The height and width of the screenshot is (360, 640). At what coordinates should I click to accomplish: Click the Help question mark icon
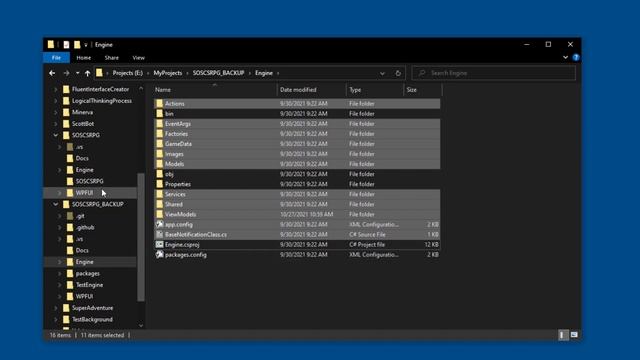click(x=576, y=58)
